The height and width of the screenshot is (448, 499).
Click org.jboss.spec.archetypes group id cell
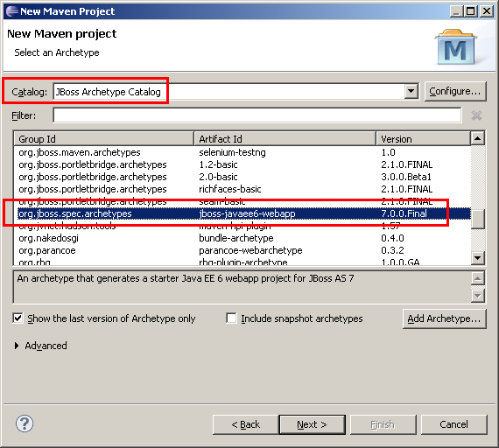75,213
